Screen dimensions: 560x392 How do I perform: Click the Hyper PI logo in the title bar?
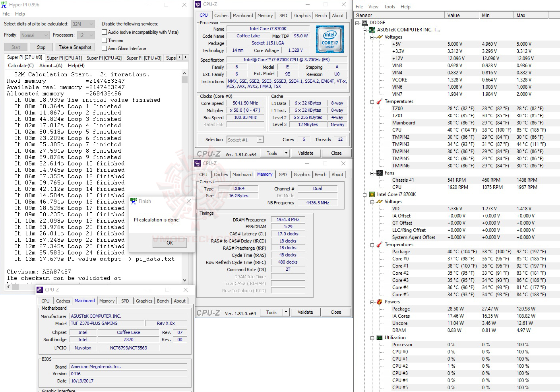4,4
